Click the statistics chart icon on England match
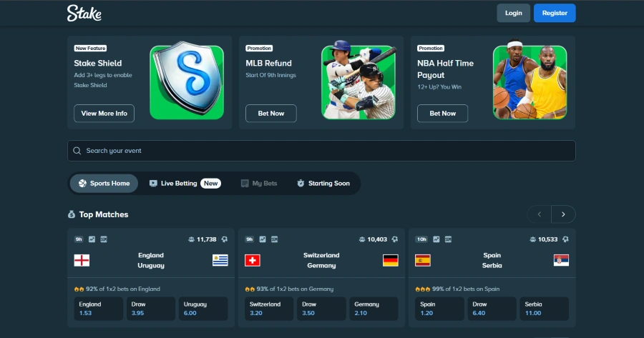Screen dimensions: 644x338 pos(92,239)
